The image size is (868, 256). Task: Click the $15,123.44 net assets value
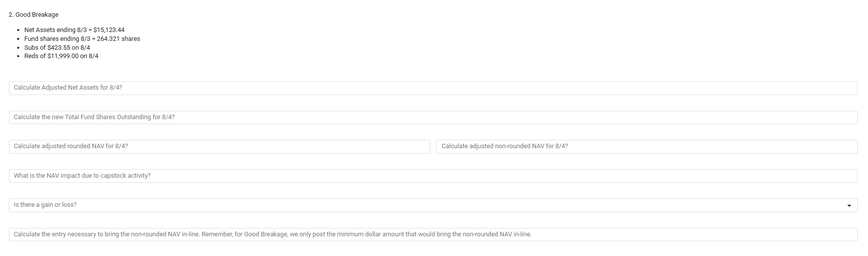pyautogui.click(x=109, y=30)
